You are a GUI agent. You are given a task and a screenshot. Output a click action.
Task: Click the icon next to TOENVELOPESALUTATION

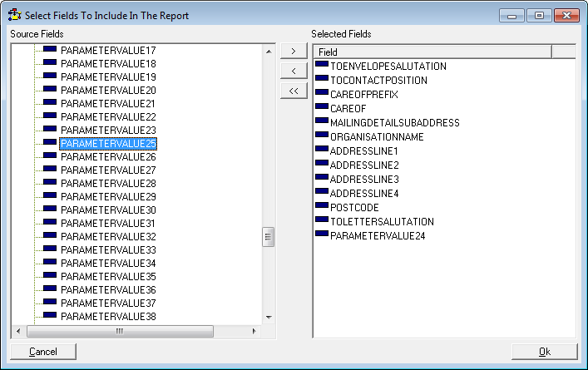(x=322, y=64)
